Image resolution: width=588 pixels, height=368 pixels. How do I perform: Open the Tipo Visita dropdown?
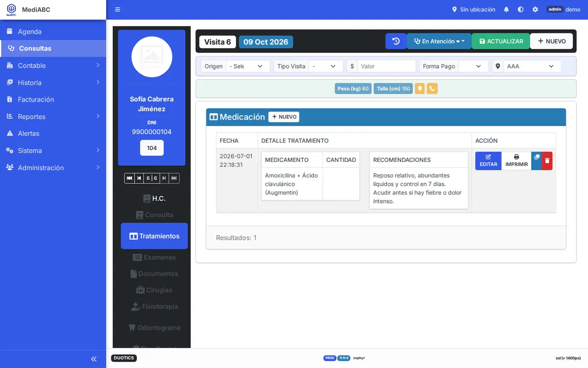[x=326, y=66]
